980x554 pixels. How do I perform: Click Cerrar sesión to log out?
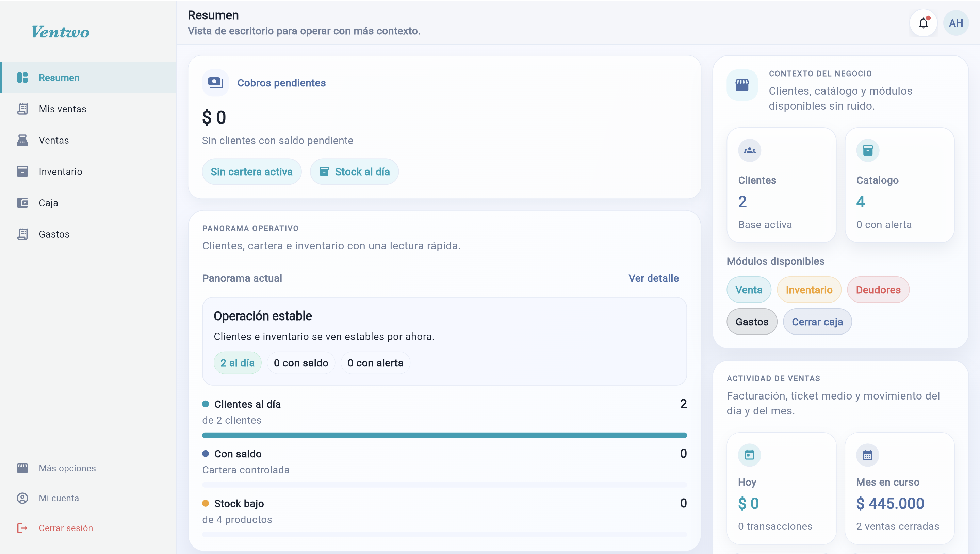point(65,528)
